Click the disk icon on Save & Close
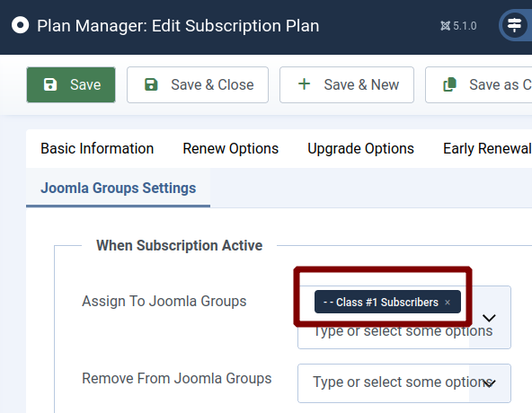This screenshot has height=413, width=532. pyautogui.click(x=151, y=84)
